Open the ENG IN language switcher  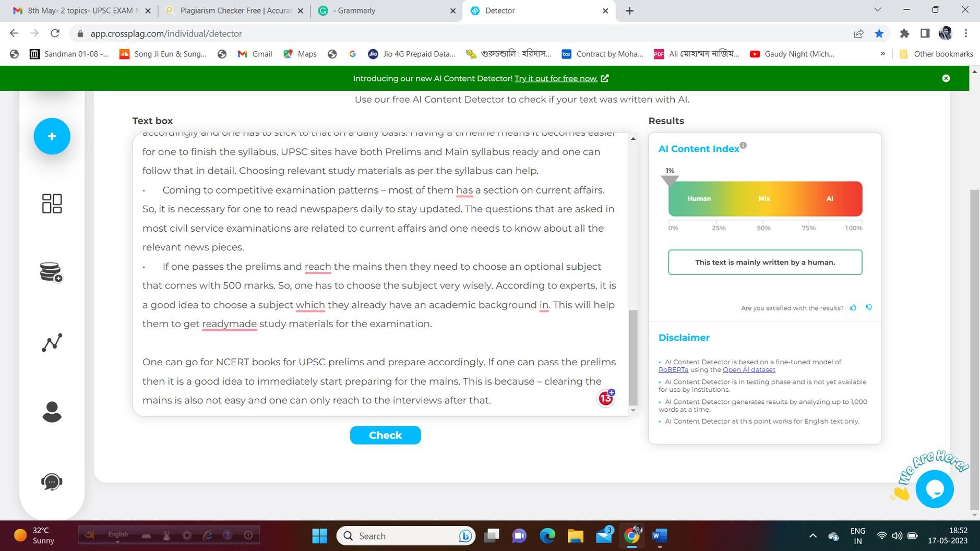(x=858, y=536)
